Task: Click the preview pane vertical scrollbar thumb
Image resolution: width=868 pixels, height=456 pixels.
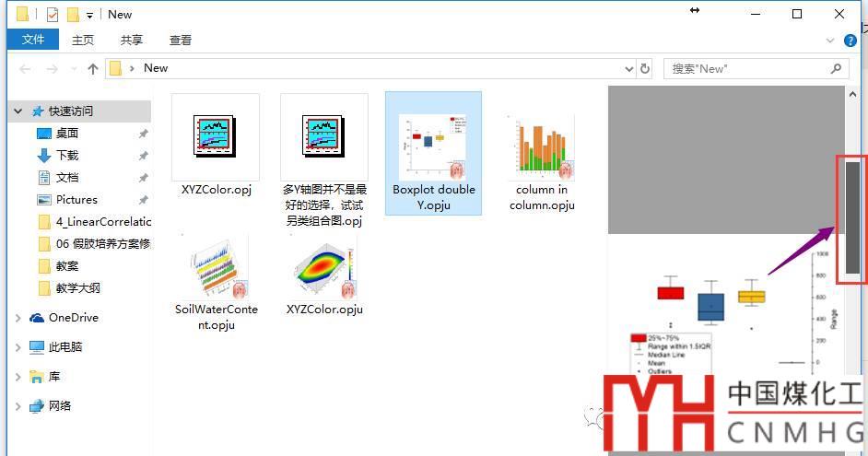Action: [x=852, y=217]
